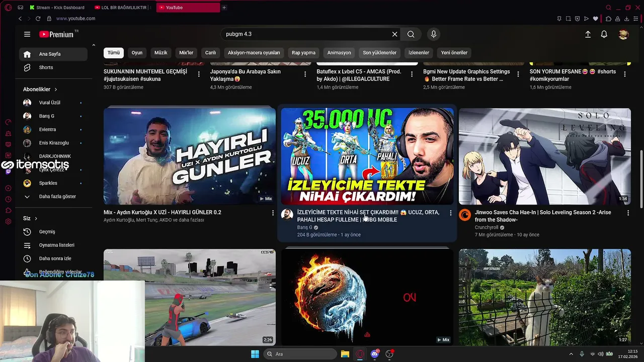Open Twitch in the Opera sidebar

[8, 171]
